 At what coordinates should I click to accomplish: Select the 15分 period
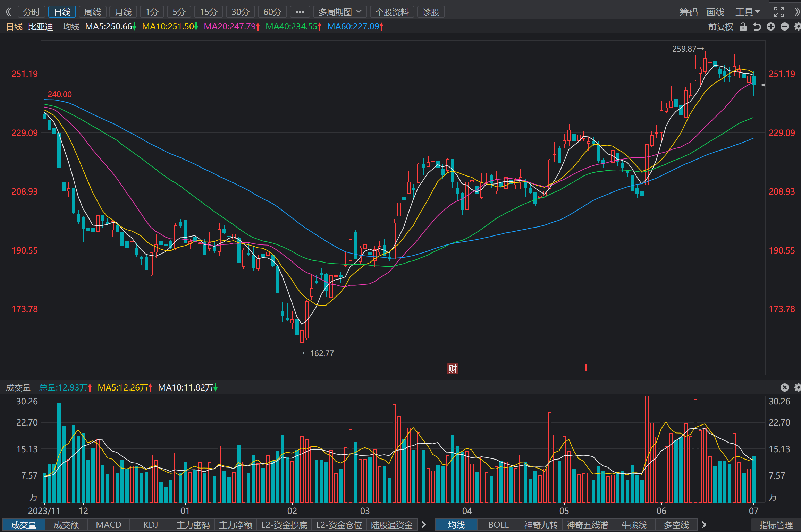209,12
